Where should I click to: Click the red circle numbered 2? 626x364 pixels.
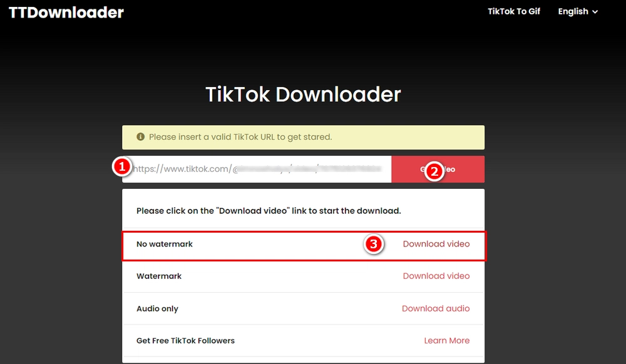pyautogui.click(x=434, y=171)
